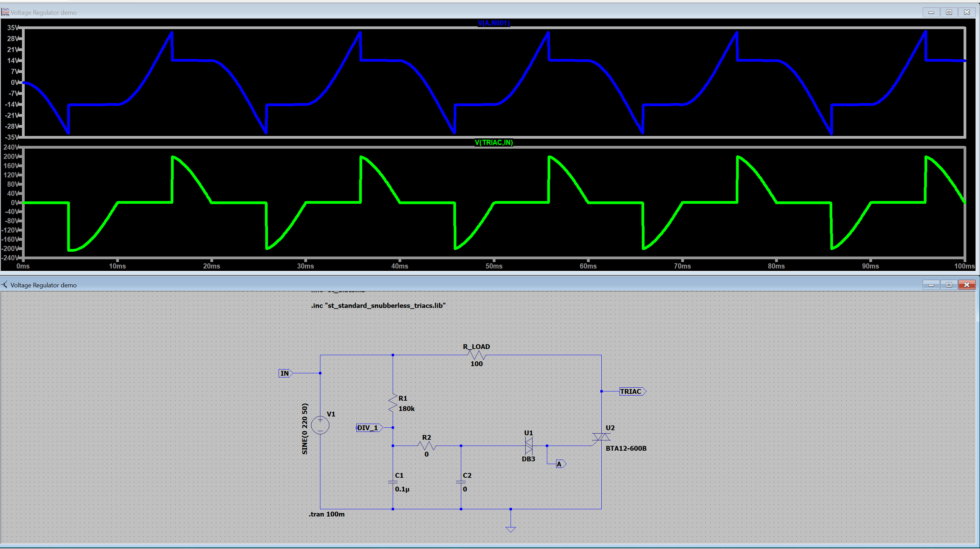Click the 0 value of R2

point(427,454)
